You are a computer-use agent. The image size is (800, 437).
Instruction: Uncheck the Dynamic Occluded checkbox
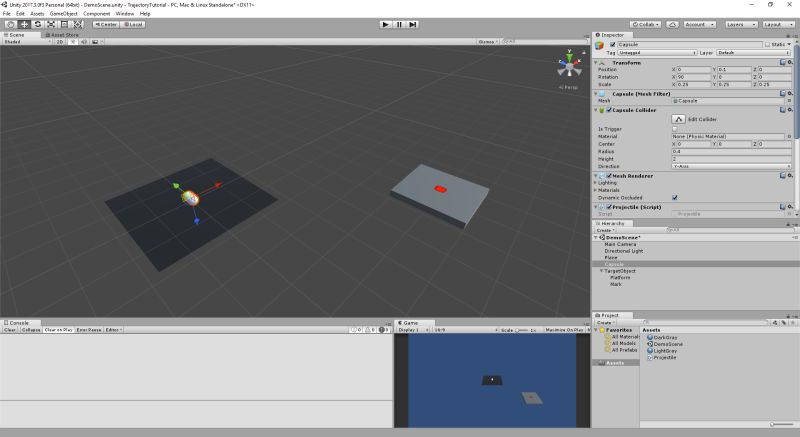[675, 197]
